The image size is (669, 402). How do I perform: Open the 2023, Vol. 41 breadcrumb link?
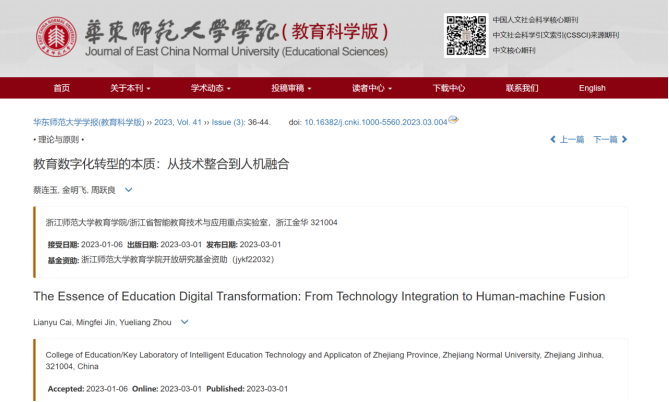(x=176, y=122)
